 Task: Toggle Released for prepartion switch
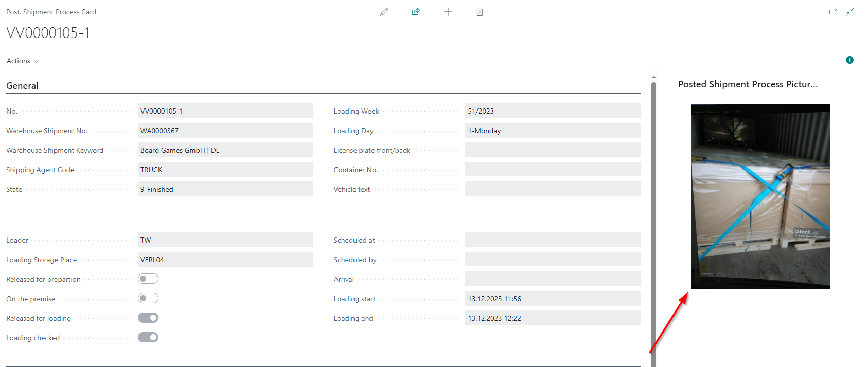click(x=148, y=279)
